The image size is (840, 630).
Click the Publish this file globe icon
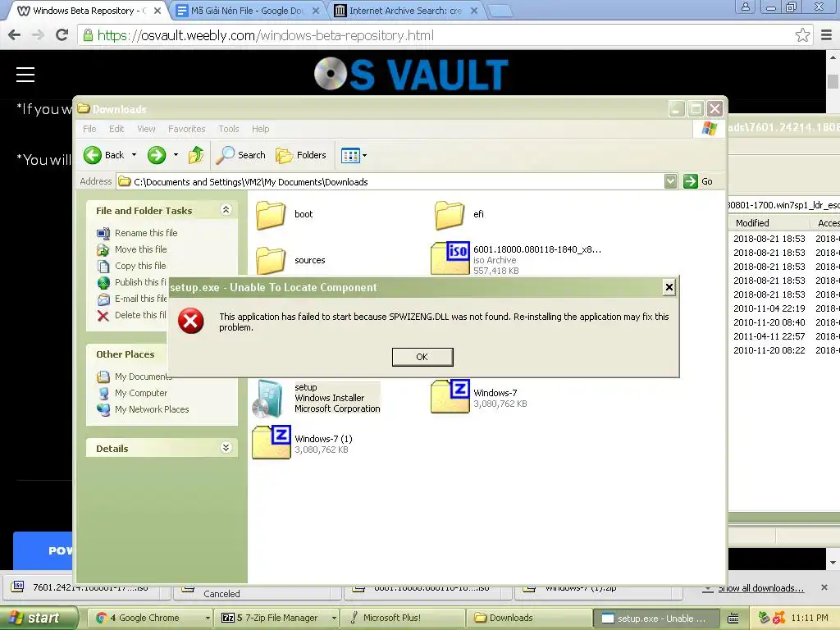103,282
